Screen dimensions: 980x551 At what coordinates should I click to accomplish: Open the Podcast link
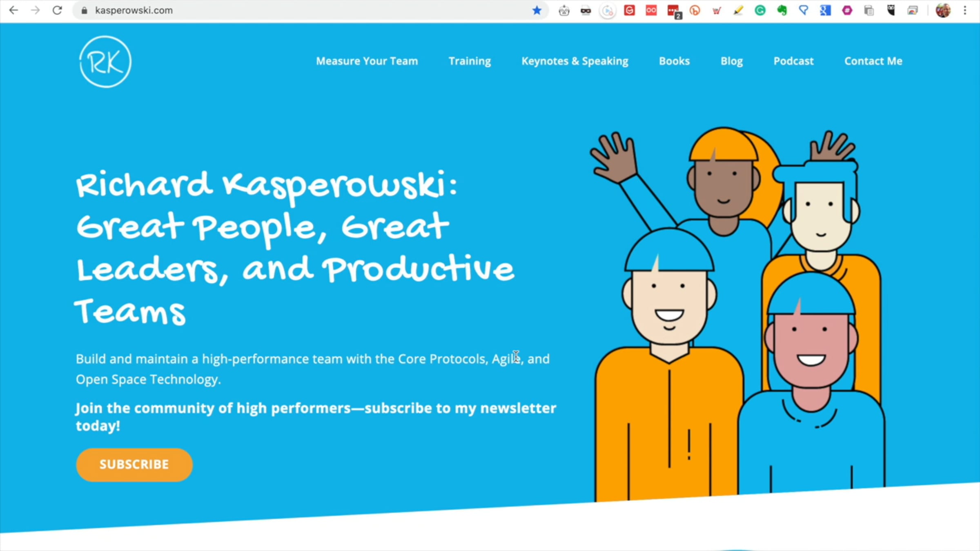pyautogui.click(x=793, y=61)
